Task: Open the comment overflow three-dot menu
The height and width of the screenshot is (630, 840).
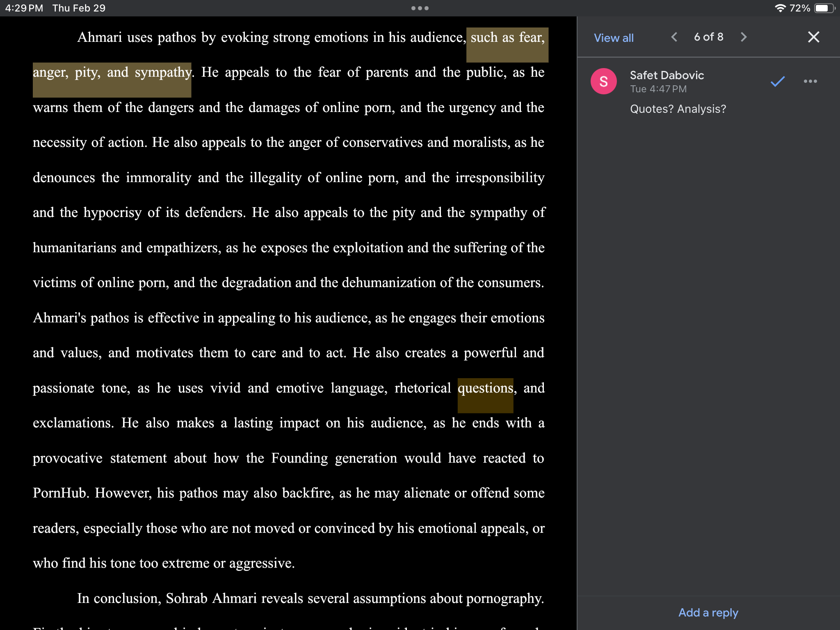Action: pos(810,81)
